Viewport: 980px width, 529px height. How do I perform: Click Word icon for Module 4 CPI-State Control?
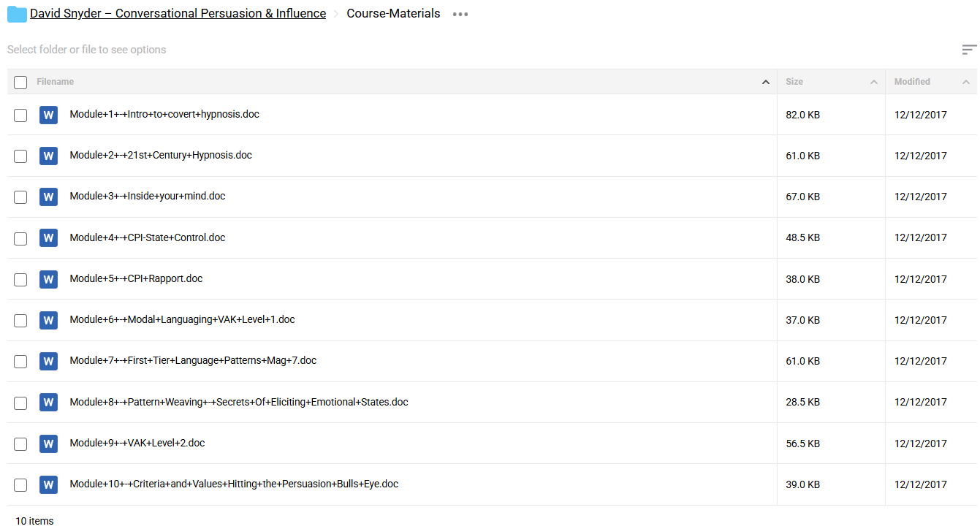[x=48, y=238]
